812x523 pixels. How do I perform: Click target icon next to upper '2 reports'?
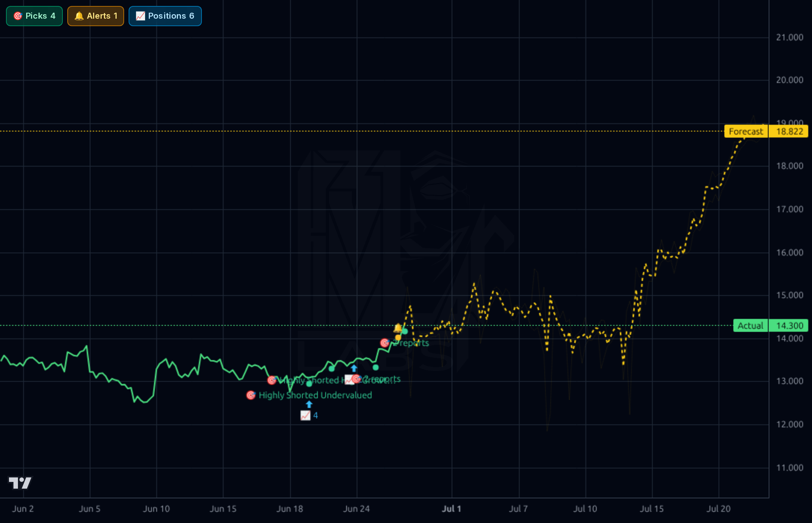pos(385,343)
